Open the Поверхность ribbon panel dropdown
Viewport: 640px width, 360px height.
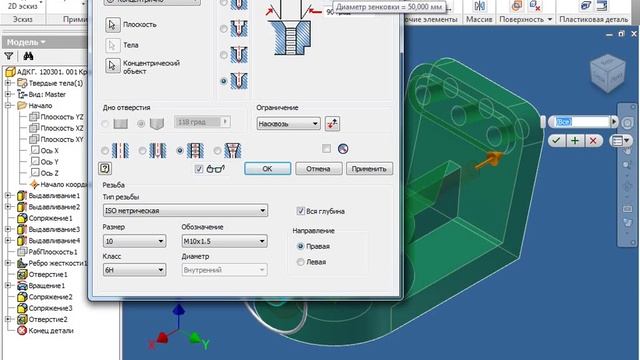coord(549,19)
